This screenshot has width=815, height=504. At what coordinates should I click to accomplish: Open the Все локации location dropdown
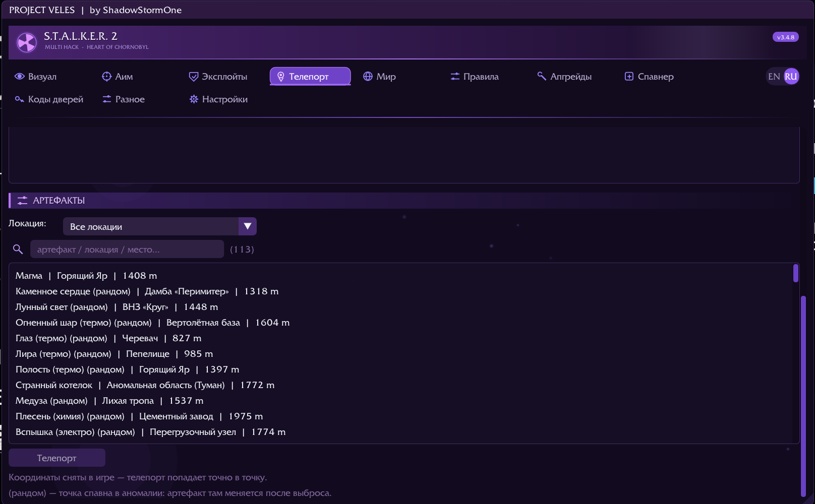click(160, 226)
